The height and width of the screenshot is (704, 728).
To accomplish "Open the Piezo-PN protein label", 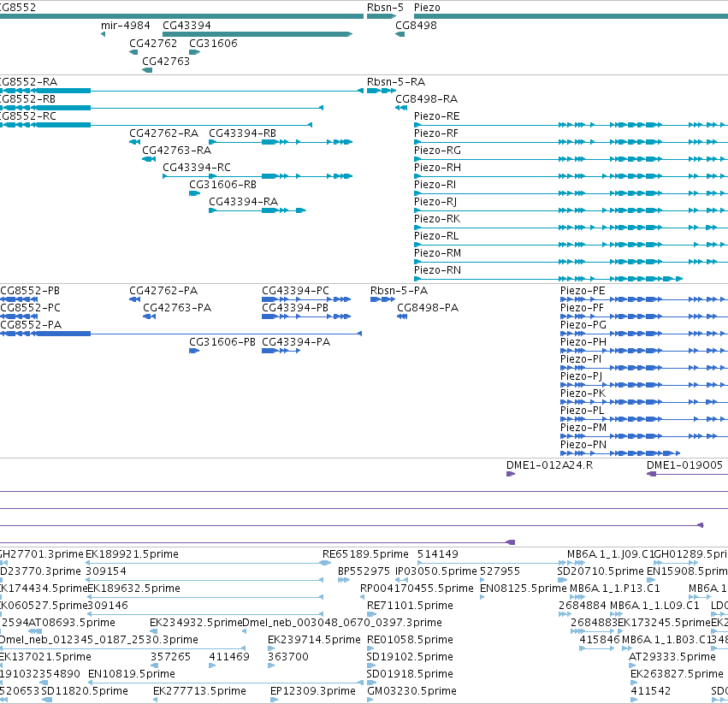I will (583, 445).
